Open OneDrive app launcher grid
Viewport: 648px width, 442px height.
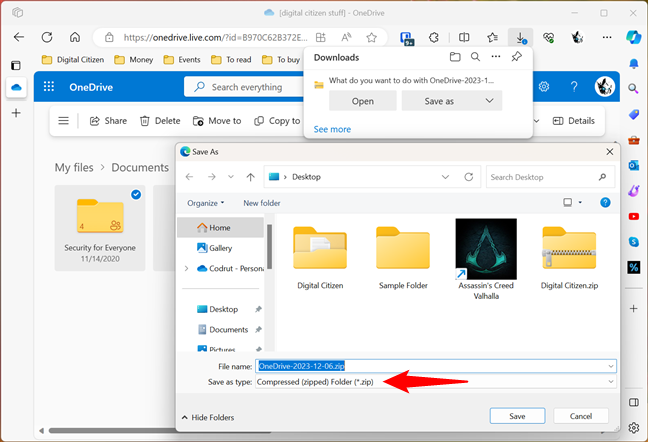tap(49, 86)
